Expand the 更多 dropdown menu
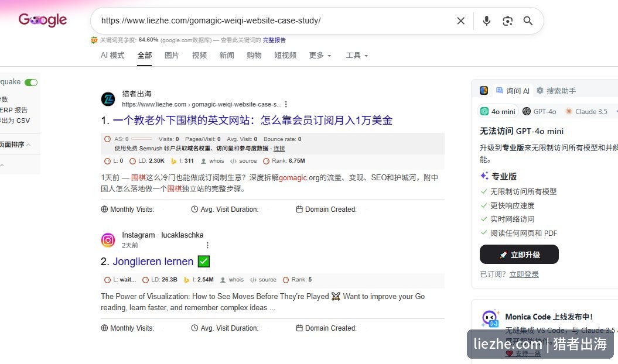 (x=320, y=56)
